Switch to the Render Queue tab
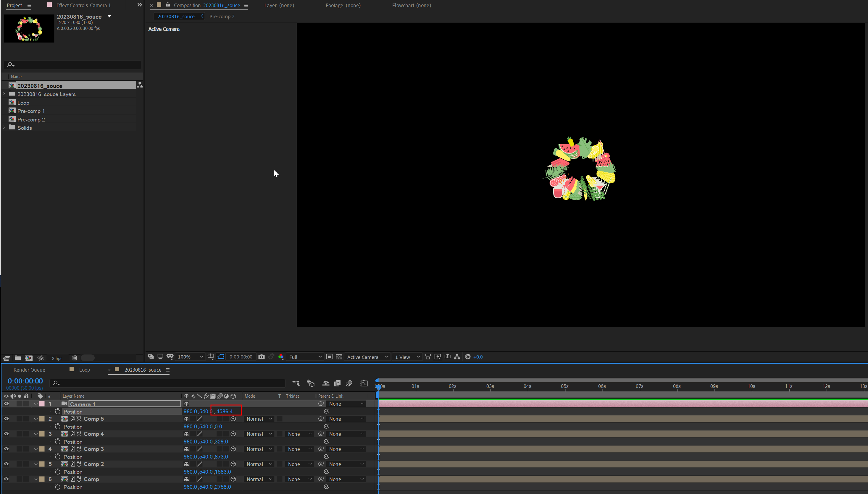This screenshot has width=868, height=494. click(29, 370)
